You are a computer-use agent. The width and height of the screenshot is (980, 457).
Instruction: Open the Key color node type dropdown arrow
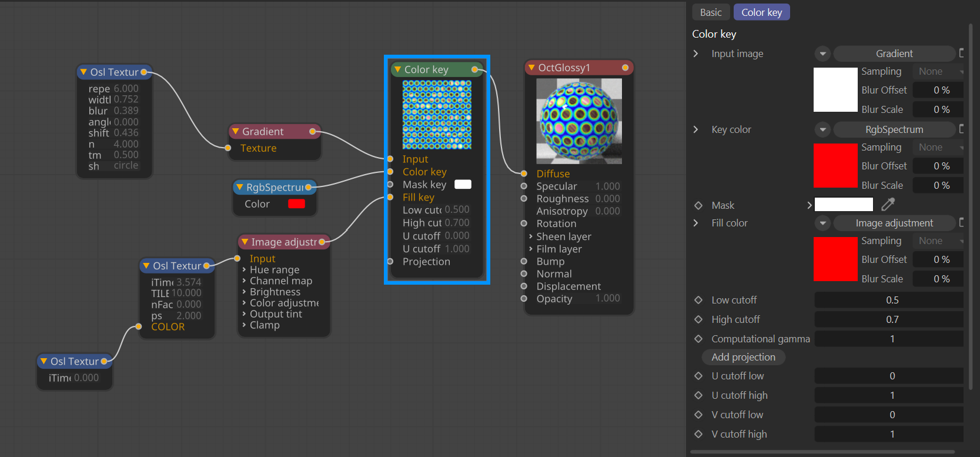tap(823, 129)
